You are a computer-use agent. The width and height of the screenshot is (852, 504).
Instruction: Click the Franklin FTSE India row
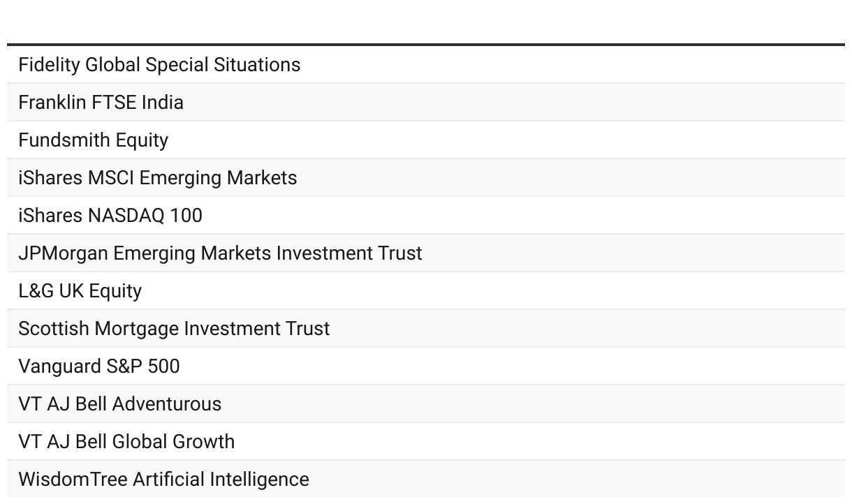pyautogui.click(x=426, y=103)
